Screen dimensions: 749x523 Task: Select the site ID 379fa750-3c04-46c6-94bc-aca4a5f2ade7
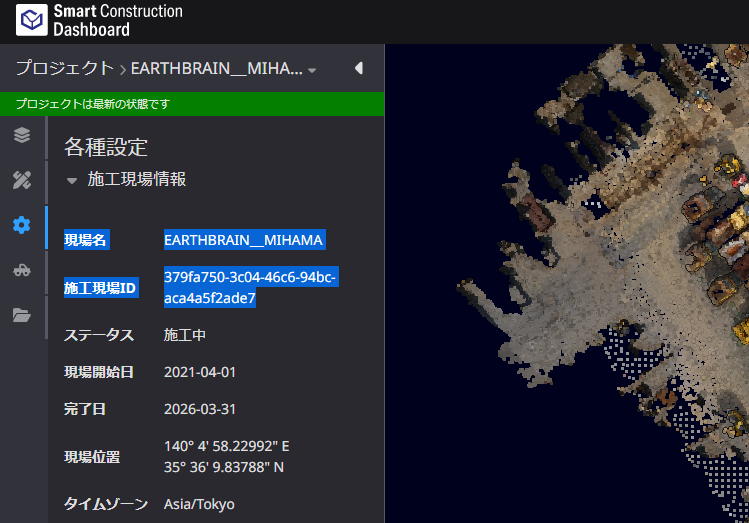250,288
